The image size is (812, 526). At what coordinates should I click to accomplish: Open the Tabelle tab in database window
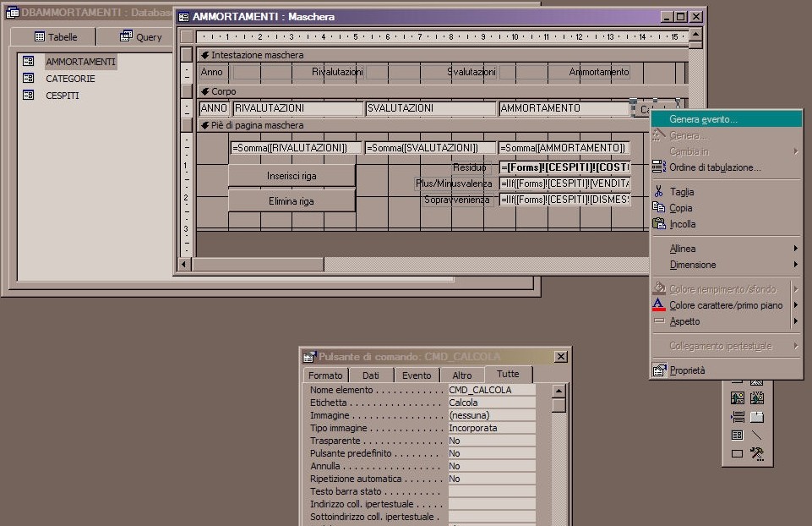click(x=56, y=37)
